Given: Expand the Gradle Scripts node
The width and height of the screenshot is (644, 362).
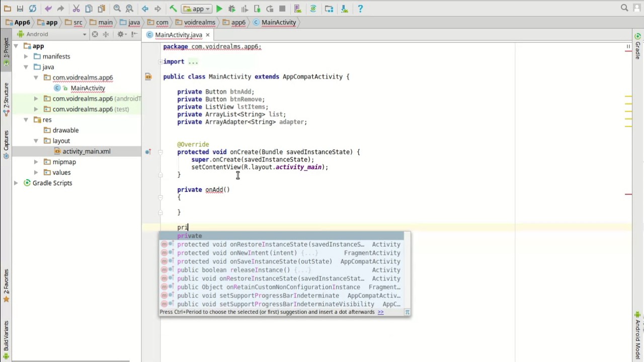Looking at the screenshot, I should (x=16, y=184).
